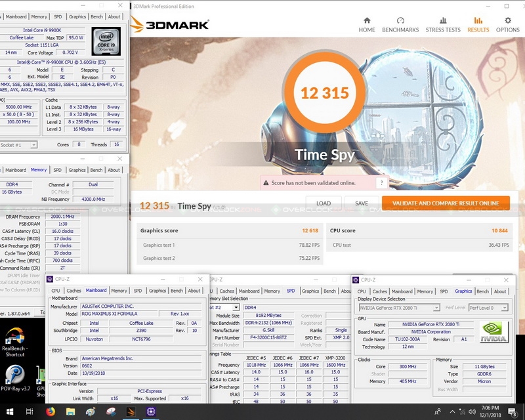The image size is (525, 420).
Task: Switch to the CPU tab in the CPU-Z Graphics window
Action: [362, 291]
